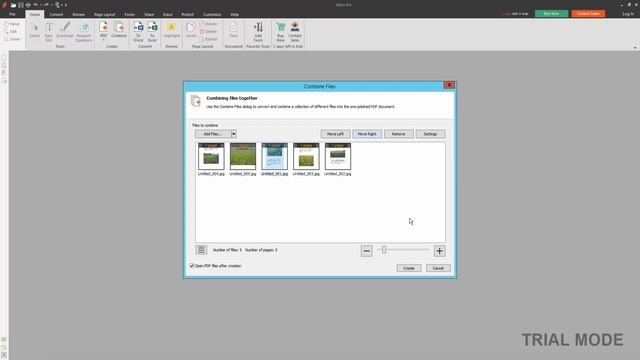Close the Combine Files dialog
The width and height of the screenshot is (640, 360).
tap(449, 85)
